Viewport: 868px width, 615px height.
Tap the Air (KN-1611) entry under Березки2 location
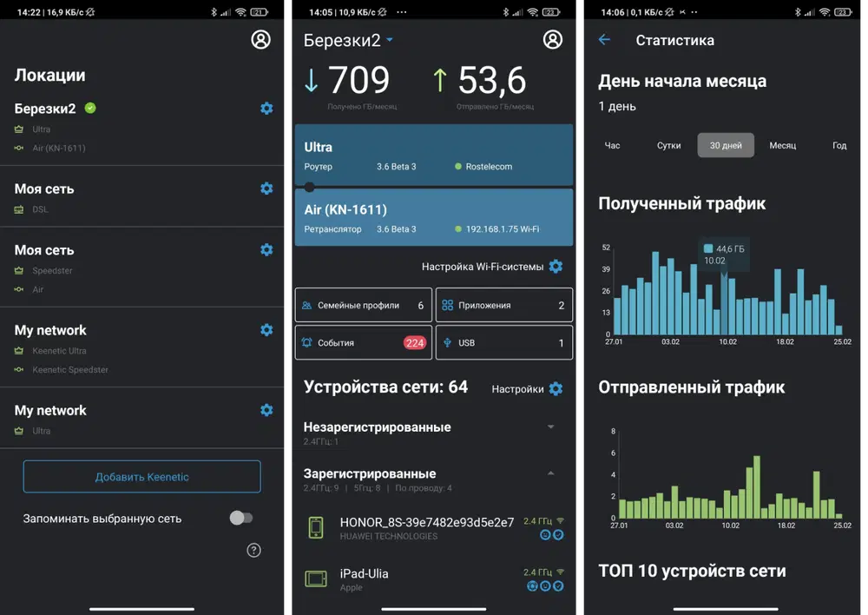click(x=59, y=148)
